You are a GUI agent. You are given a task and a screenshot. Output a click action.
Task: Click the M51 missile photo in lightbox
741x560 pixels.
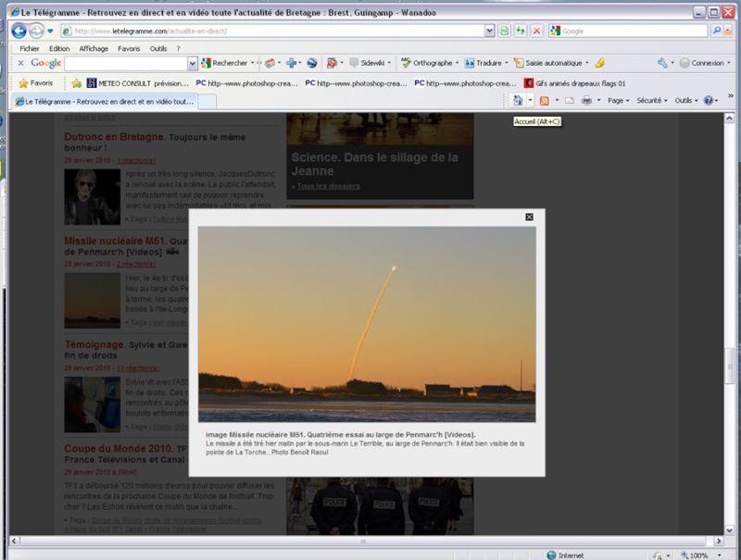pyautogui.click(x=367, y=324)
